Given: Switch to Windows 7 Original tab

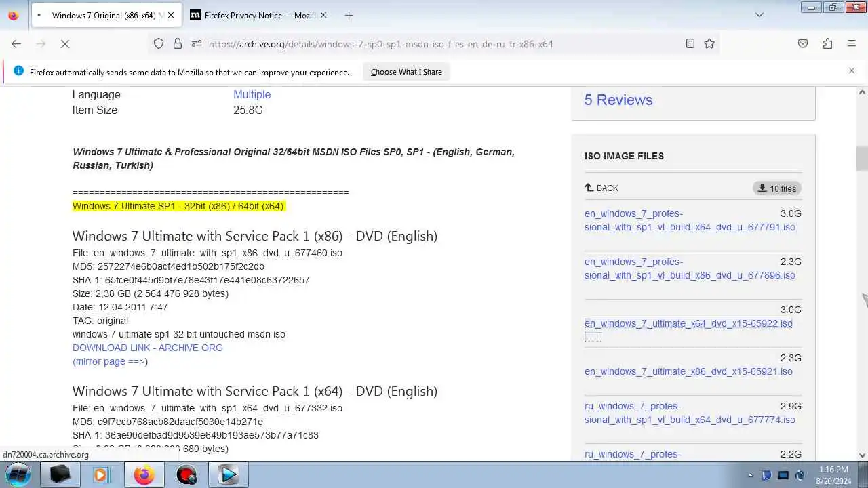Looking at the screenshot, I should [106, 15].
